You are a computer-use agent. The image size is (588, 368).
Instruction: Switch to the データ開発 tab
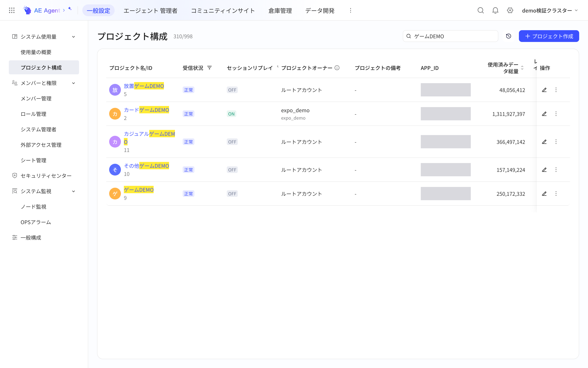click(x=320, y=10)
